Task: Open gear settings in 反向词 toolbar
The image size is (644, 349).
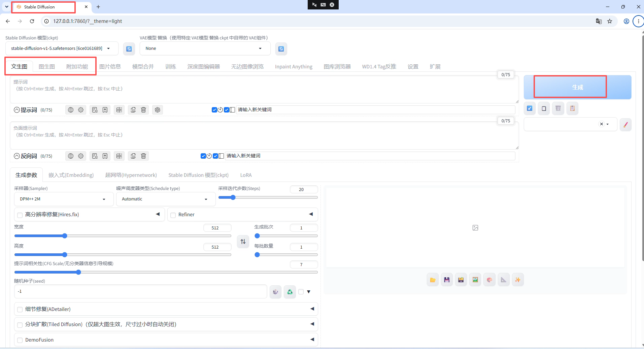Action: [x=81, y=156]
